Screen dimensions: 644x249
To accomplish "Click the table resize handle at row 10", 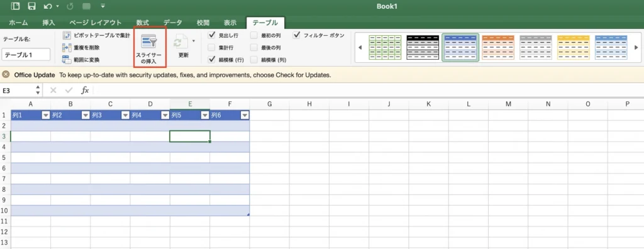I will pos(248,214).
